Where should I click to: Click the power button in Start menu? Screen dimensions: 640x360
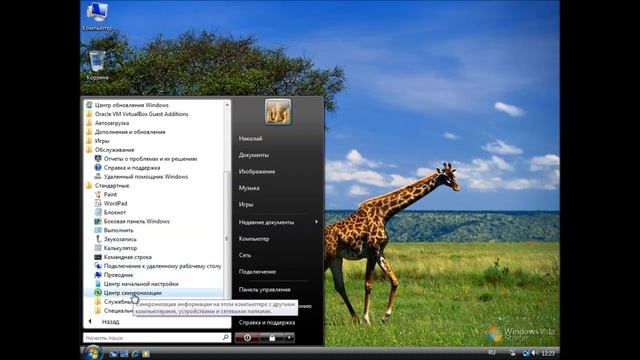(247, 338)
